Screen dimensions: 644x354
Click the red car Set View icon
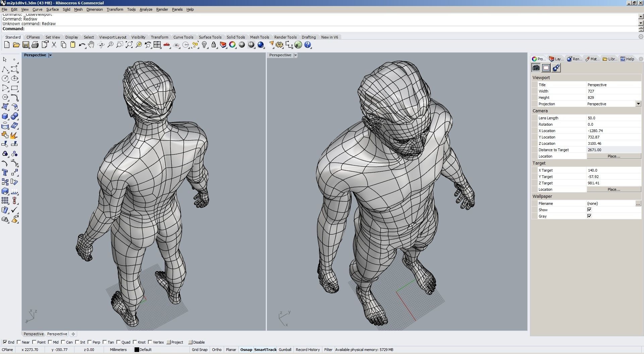[167, 45]
